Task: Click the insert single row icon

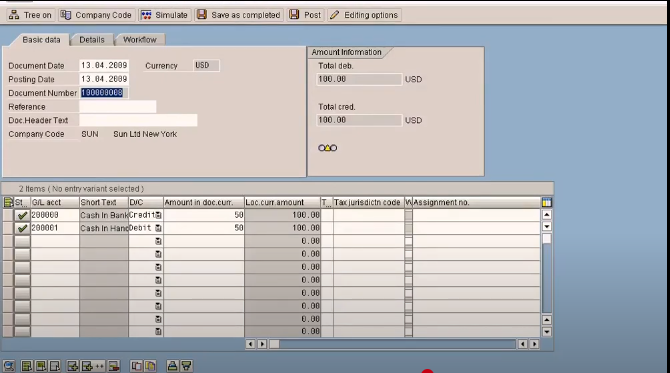Action: (x=73, y=366)
